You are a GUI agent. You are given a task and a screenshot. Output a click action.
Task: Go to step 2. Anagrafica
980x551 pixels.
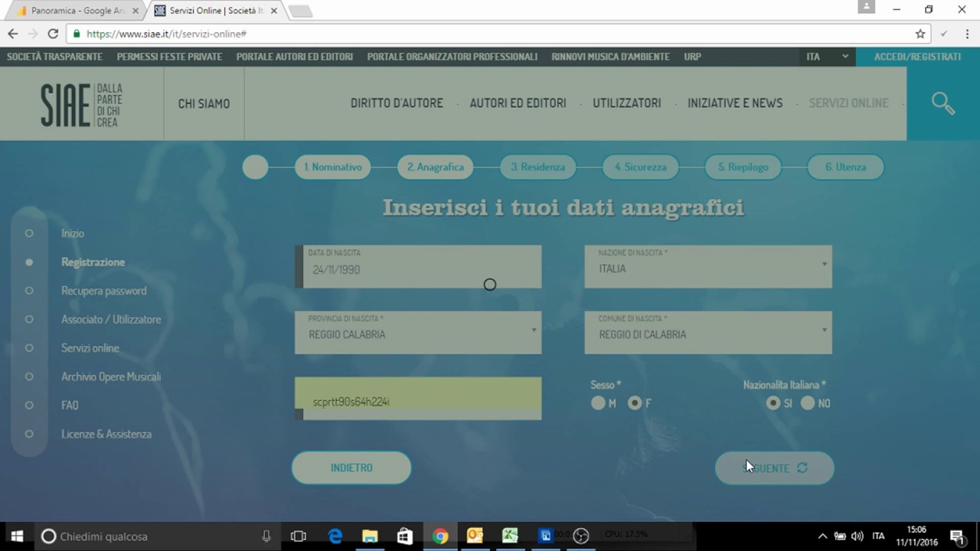point(436,167)
